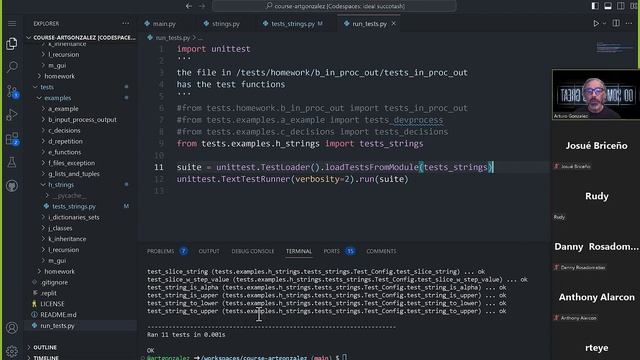640x360 pixels.
Task: Collapse the tests folder
Action: (47, 87)
